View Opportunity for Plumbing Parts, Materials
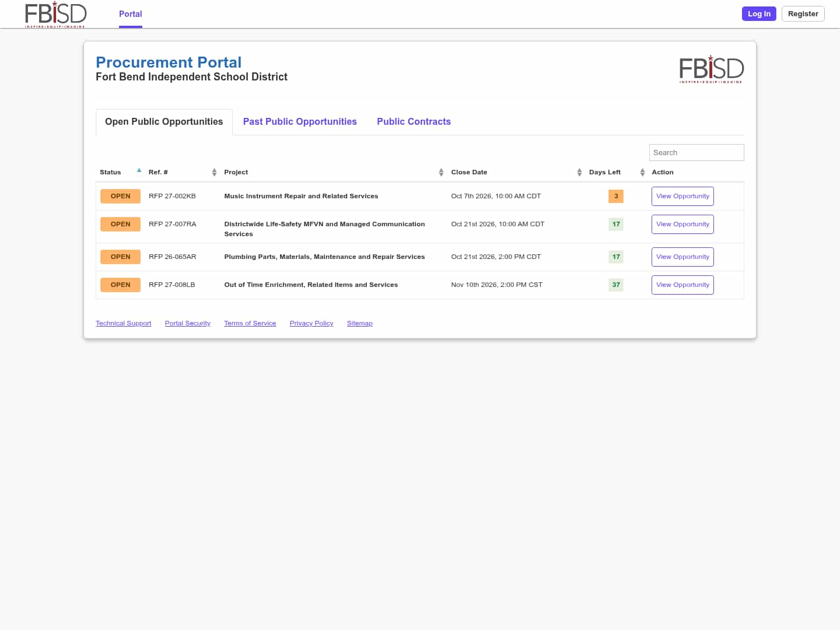The image size is (840, 630). pyautogui.click(x=682, y=257)
